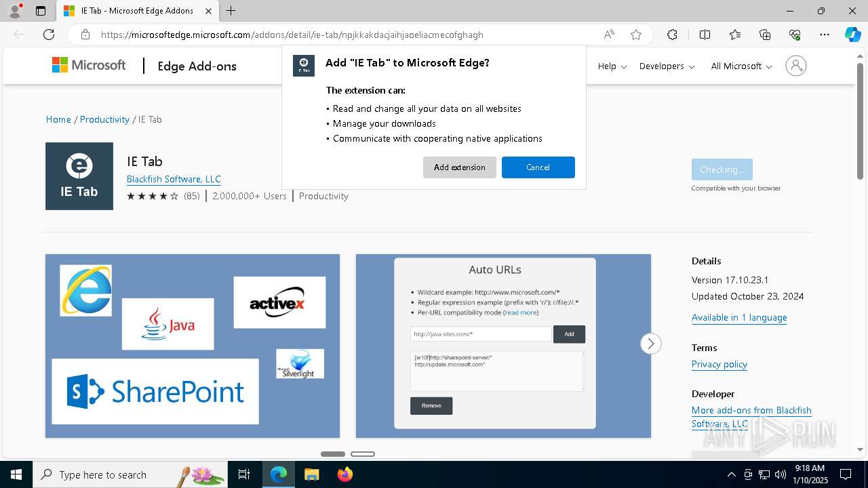The height and width of the screenshot is (488, 868).
Task: Launch the Copilot sidebar icon
Action: tap(852, 35)
